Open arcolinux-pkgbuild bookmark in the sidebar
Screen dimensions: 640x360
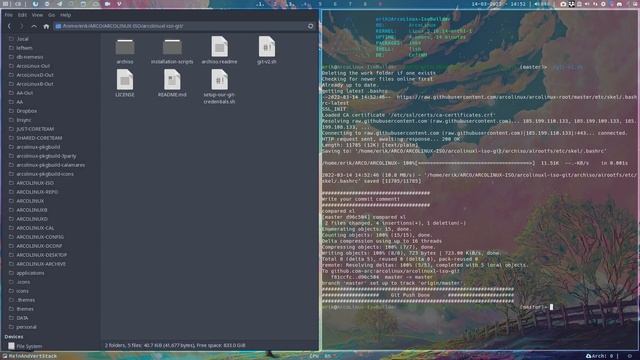pyautogui.click(x=38, y=147)
